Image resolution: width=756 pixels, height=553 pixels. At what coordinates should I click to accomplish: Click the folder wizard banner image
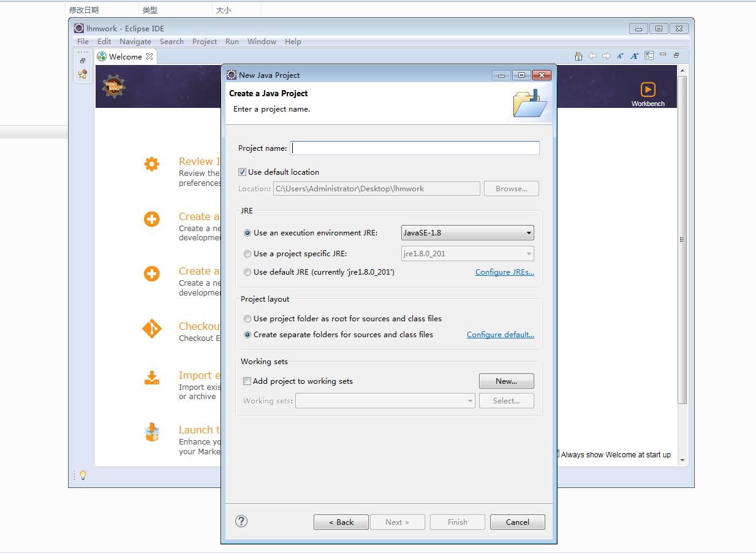coord(530,103)
